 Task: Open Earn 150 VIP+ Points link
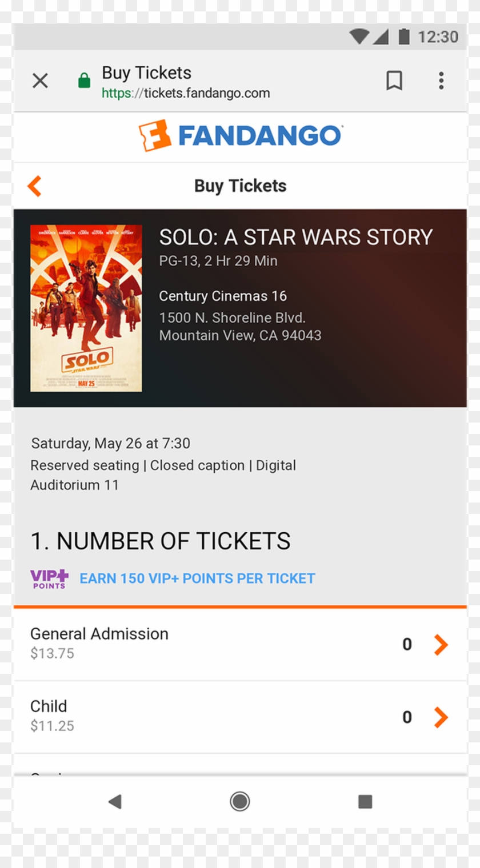197,578
